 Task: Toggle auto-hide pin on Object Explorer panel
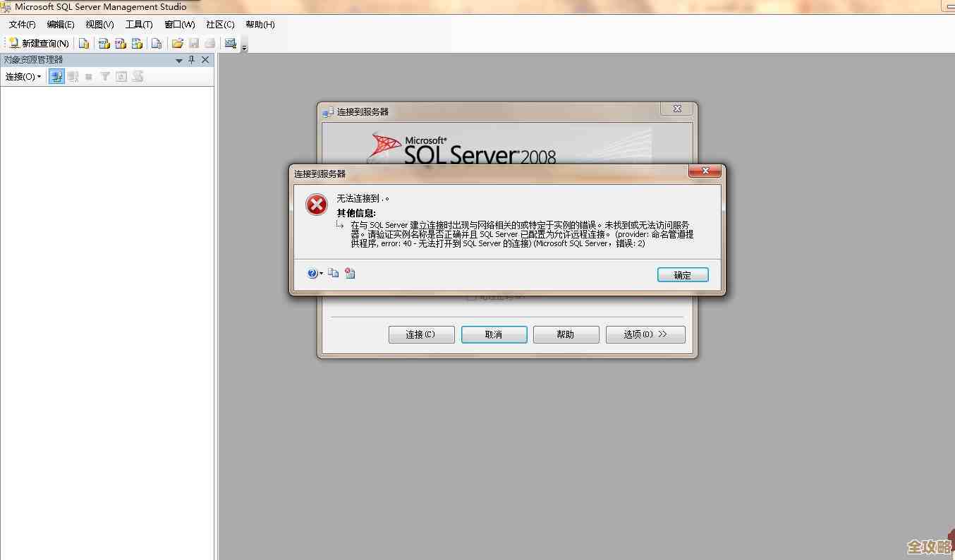[190, 59]
